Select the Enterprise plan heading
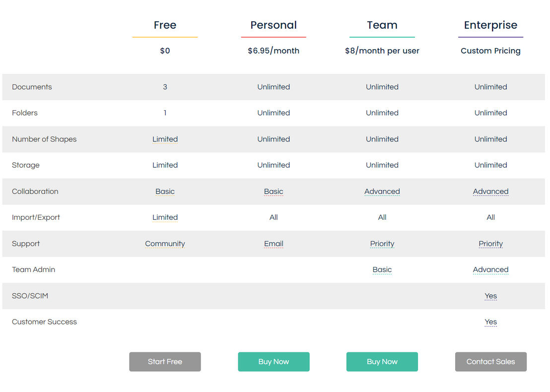550x392 pixels. tap(491, 25)
